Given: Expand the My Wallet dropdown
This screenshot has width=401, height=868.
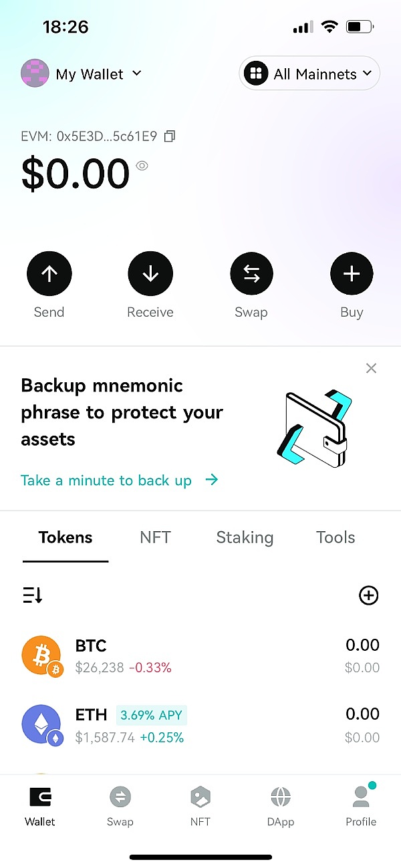Looking at the screenshot, I should point(82,74).
